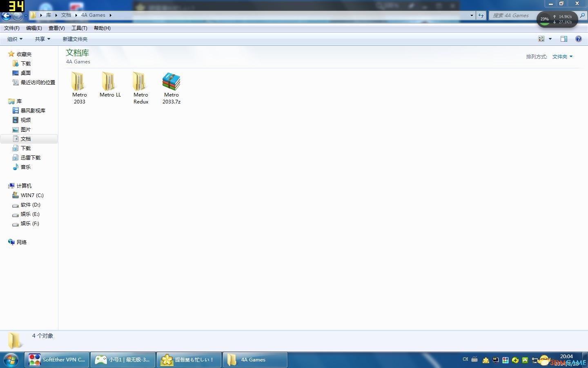Click the search magnifier icon
The width and height of the screenshot is (588, 368).
(x=583, y=16)
